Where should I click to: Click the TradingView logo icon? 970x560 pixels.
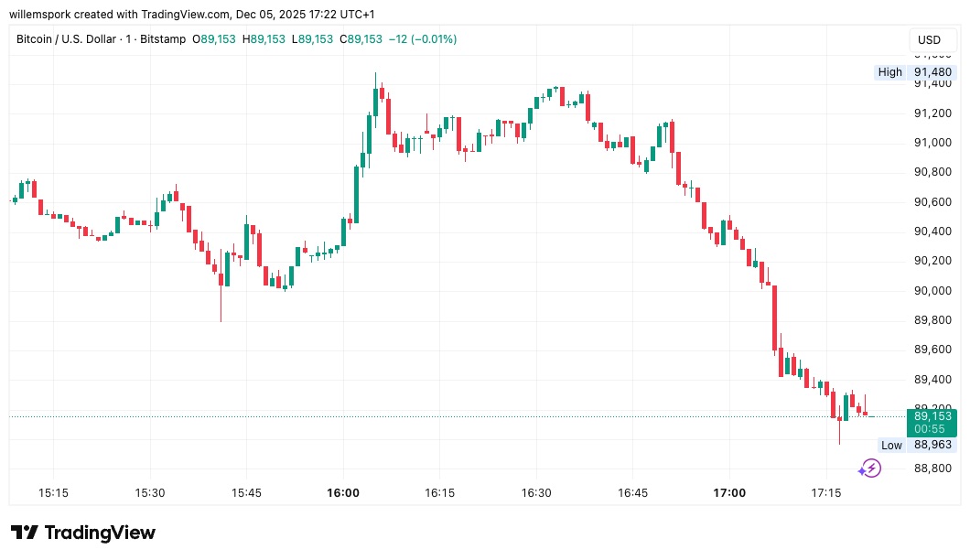tap(24, 533)
